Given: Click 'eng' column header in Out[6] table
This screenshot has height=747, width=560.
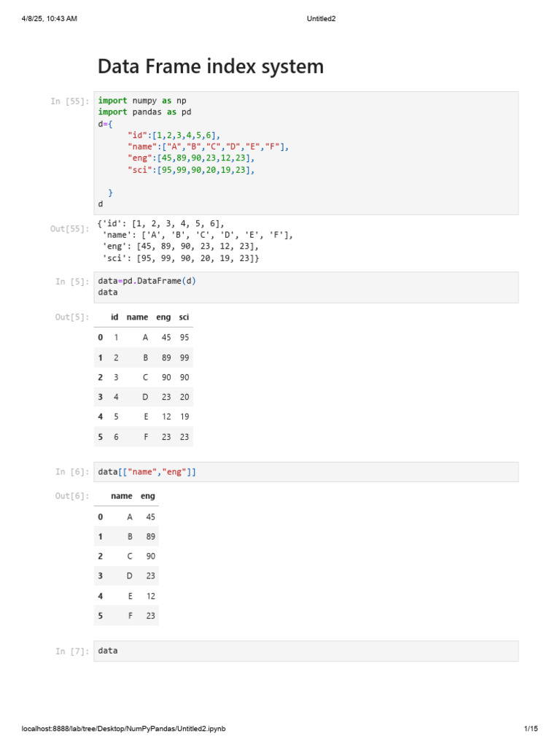Looking at the screenshot, I should click(x=148, y=496).
